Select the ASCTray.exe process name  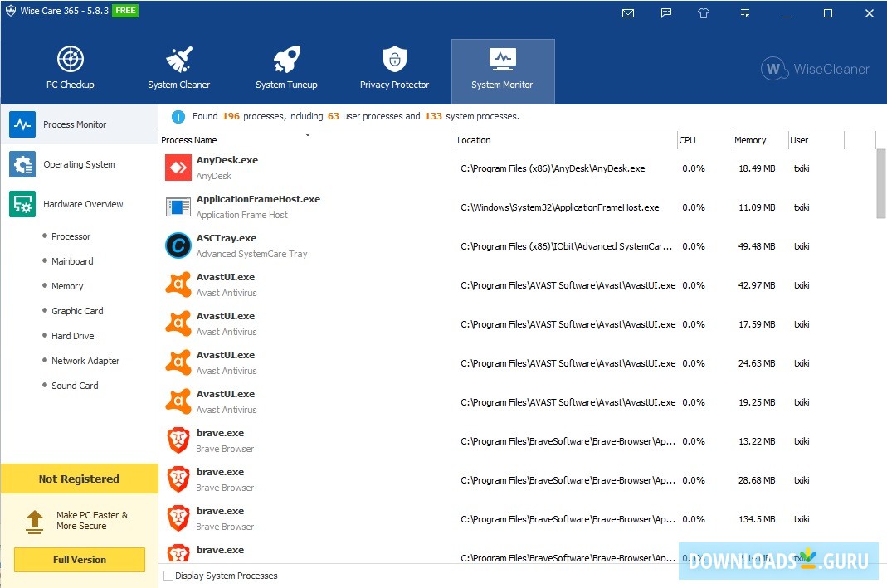[x=227, y=238]
